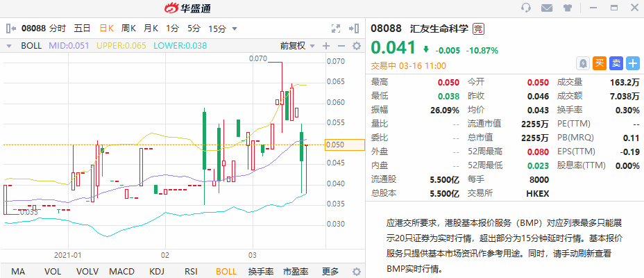The height and width of the screenshot is (278, 644).
Task: Set price alert bell icon
Action: (x=583, y=63)
